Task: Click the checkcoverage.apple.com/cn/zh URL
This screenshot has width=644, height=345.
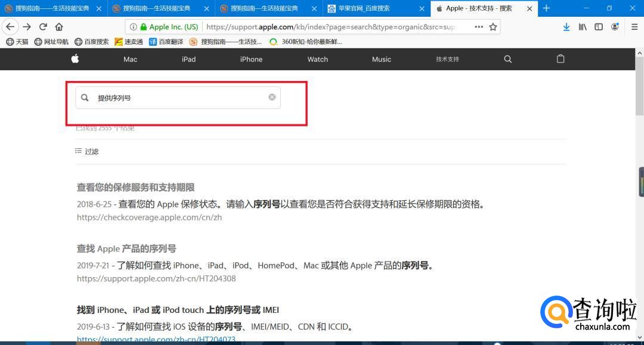Action: [150, 217]
